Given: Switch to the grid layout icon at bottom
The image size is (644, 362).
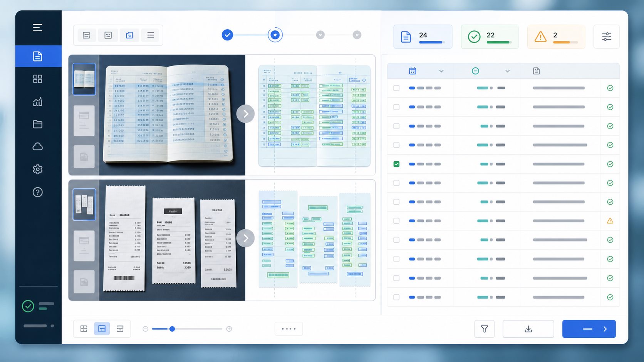Looking at the screenshot, I should (84, 329).
